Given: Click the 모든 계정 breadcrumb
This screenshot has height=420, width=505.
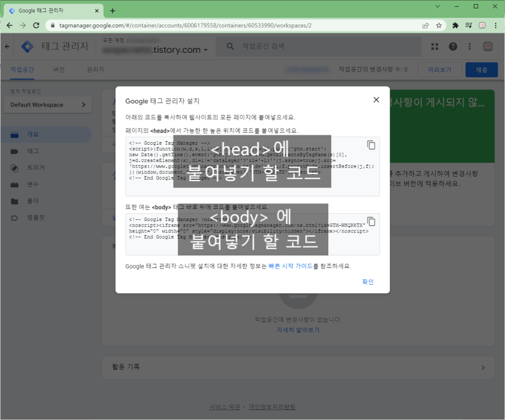Looking at the screenshot, I should tap(113, 40).
